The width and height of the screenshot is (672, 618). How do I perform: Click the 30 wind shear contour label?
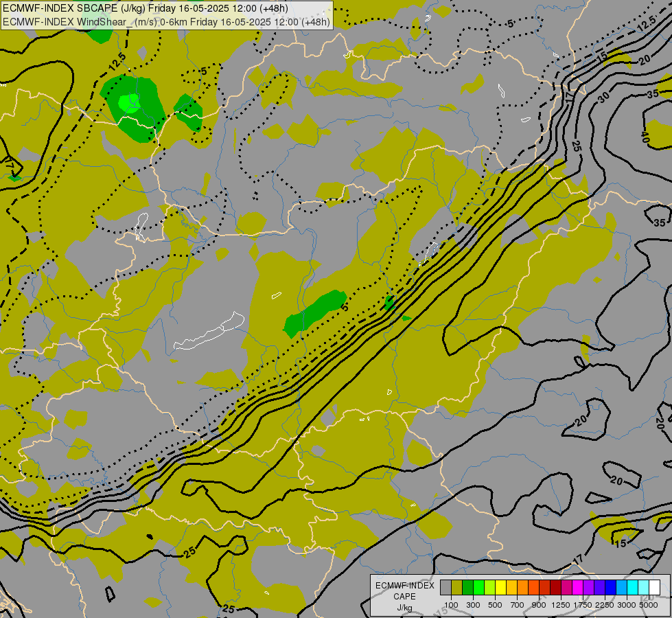click(x=603, y=98)
